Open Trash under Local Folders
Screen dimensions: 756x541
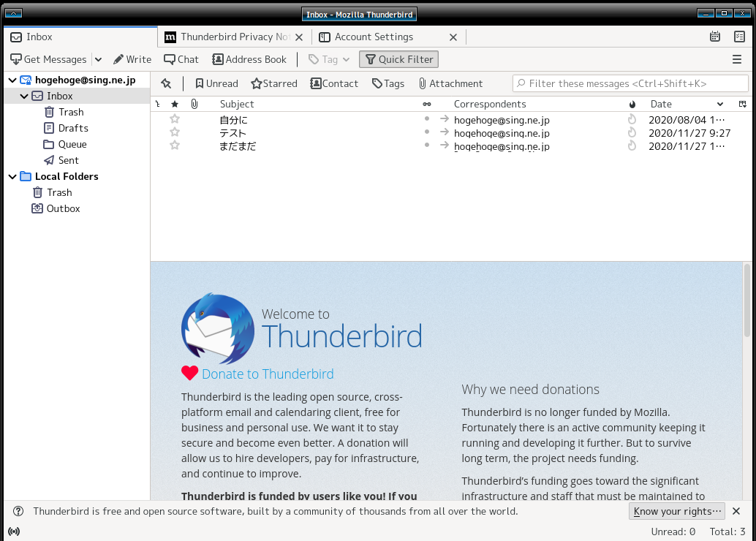tap(59, 192)
